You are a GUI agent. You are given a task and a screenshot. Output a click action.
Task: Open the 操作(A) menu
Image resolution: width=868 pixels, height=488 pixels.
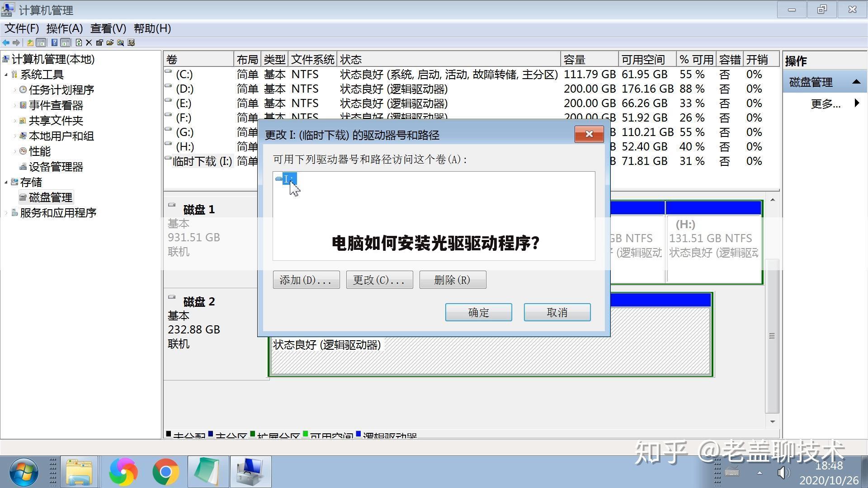[64, 28]
